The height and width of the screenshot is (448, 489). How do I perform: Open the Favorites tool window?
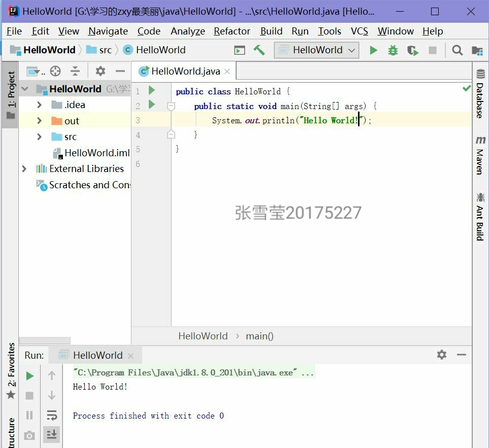tap(11, 371)
